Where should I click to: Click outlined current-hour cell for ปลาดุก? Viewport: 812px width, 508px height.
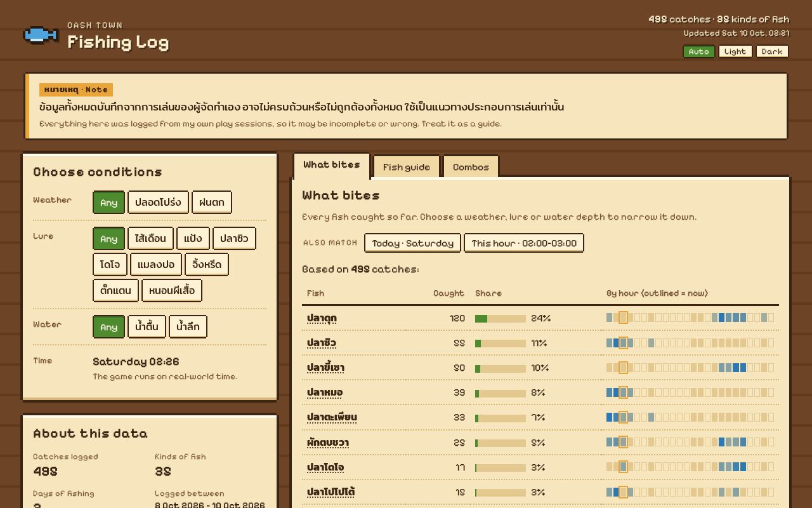point(623,317)
